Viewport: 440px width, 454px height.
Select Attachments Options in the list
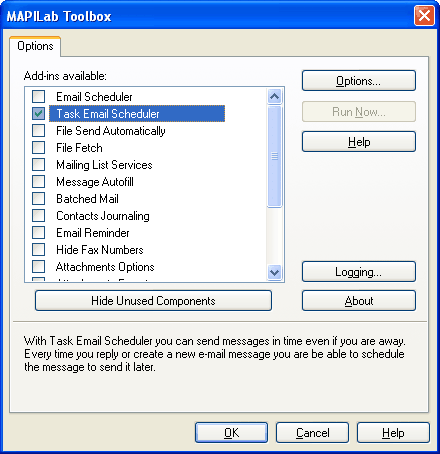pyautogui.click(x=105, y=267)
